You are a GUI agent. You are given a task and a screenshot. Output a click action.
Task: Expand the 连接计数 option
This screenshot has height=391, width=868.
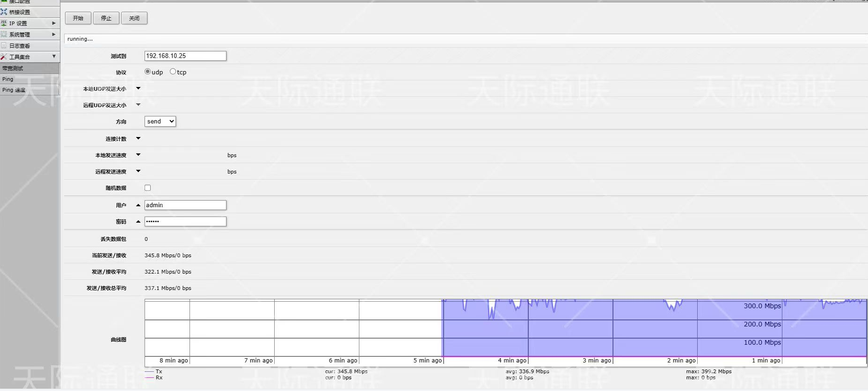[138, 138]
